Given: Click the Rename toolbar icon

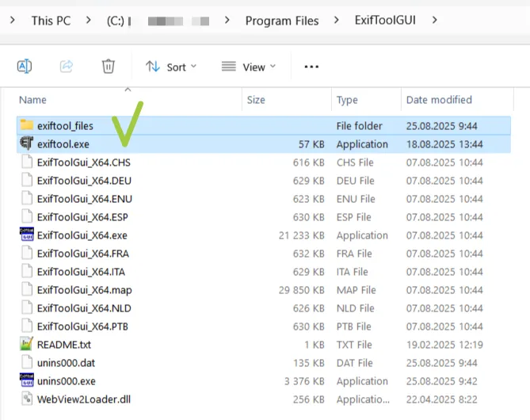Looking at the screenshot, I should (25, 67).
